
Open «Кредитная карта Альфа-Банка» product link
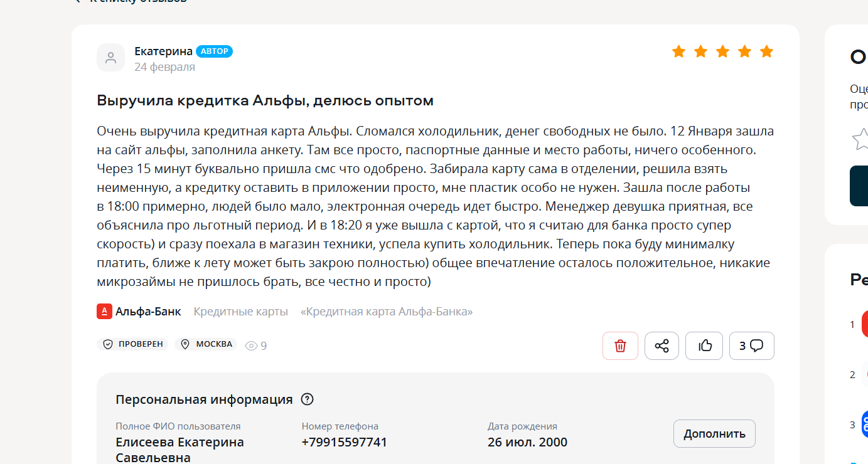tap(387, 312)
